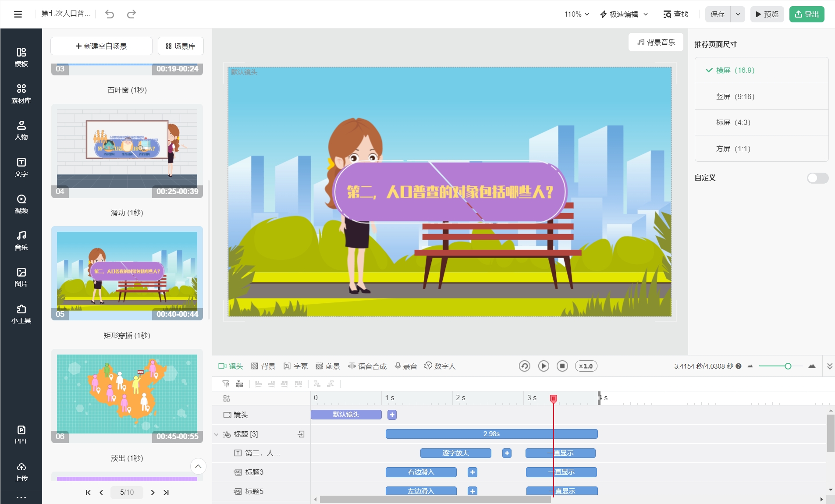Collapse the 标题 [3] track group
The height and width of the screenshot is (504, 835).
click(217, 434)
